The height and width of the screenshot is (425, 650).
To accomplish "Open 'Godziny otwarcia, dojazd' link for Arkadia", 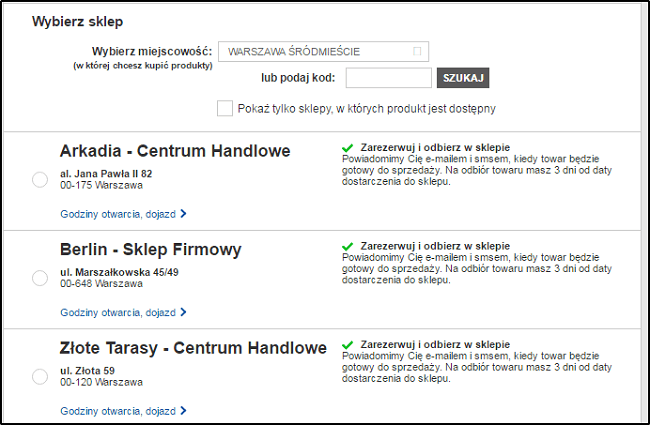I will [x=118, y=213].
